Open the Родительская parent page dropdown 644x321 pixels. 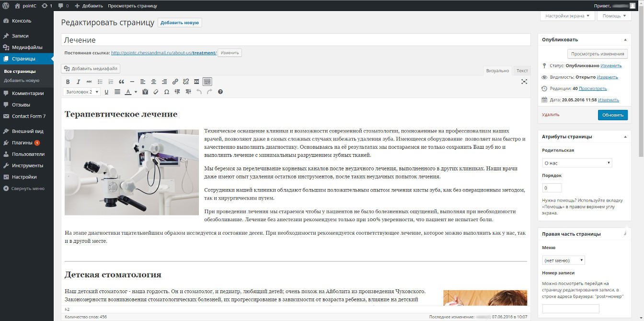pos(577,163)
